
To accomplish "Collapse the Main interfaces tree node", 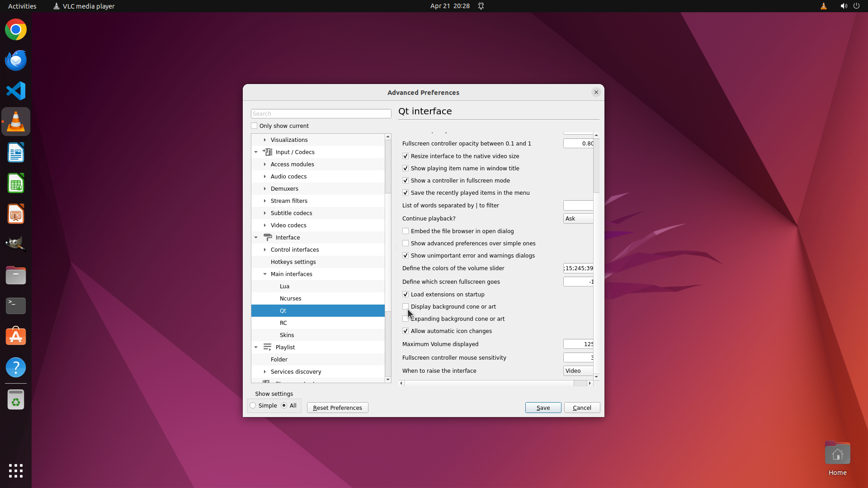I will [x=265, y=274].
